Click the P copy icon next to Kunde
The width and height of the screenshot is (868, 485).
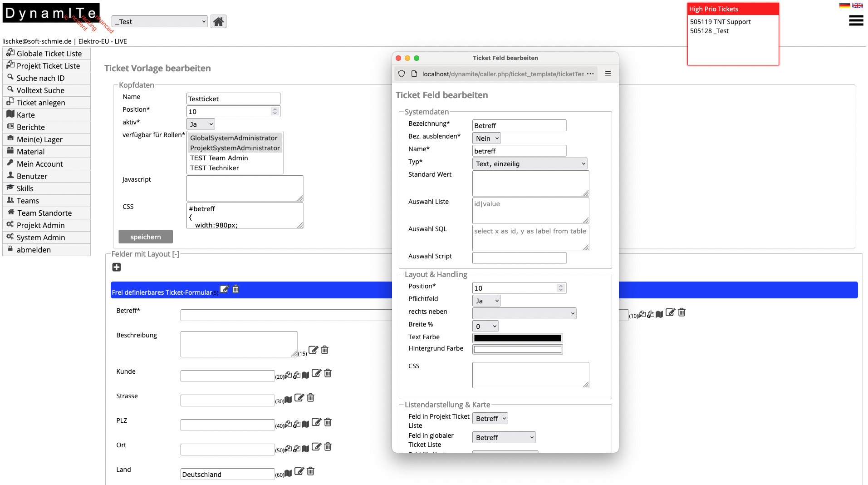tap(289, 374)
